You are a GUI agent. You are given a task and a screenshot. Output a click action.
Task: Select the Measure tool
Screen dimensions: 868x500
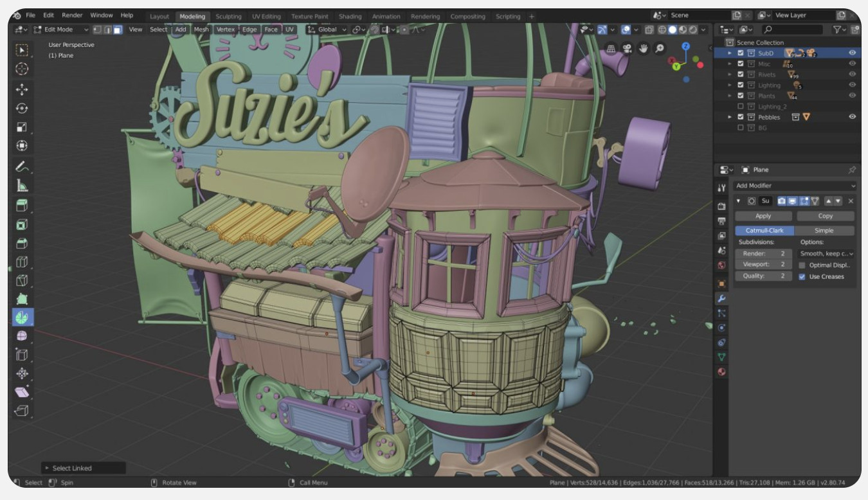tap(22, 186)
